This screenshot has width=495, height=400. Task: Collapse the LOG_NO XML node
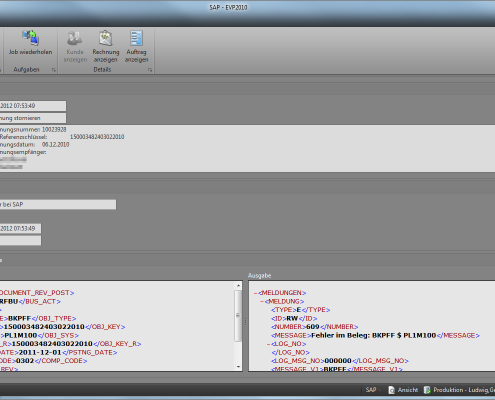[x=268, y=344]
